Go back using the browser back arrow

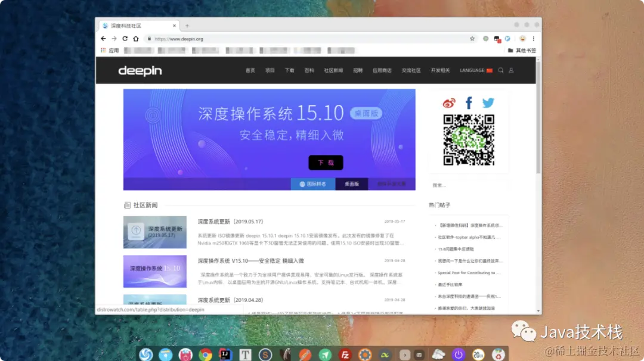103,39
